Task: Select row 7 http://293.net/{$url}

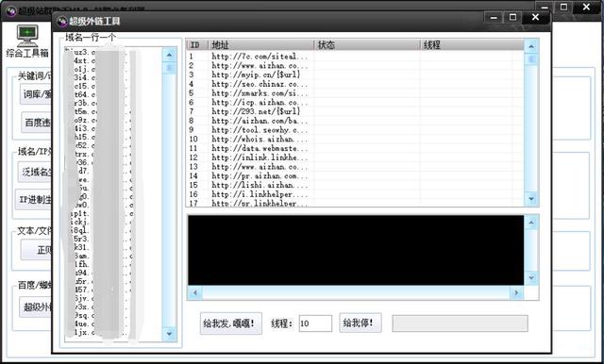Action: 355,111
